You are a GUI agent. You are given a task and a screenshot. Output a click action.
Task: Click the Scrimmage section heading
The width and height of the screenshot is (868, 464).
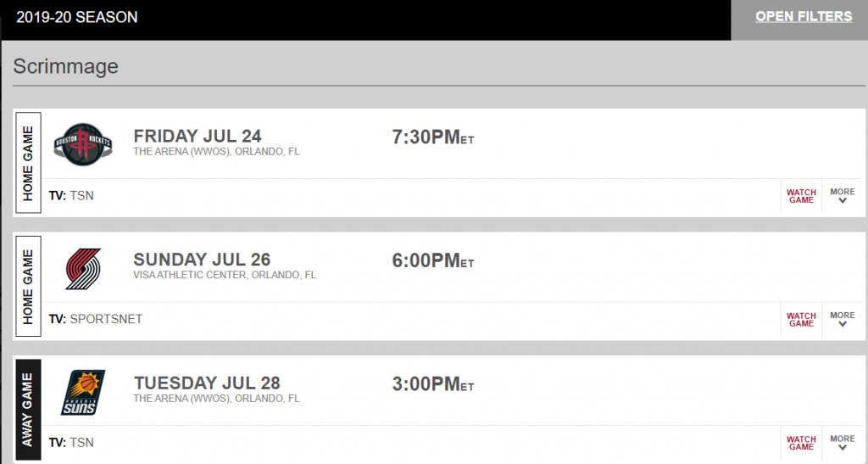click(x=66, y=66)
